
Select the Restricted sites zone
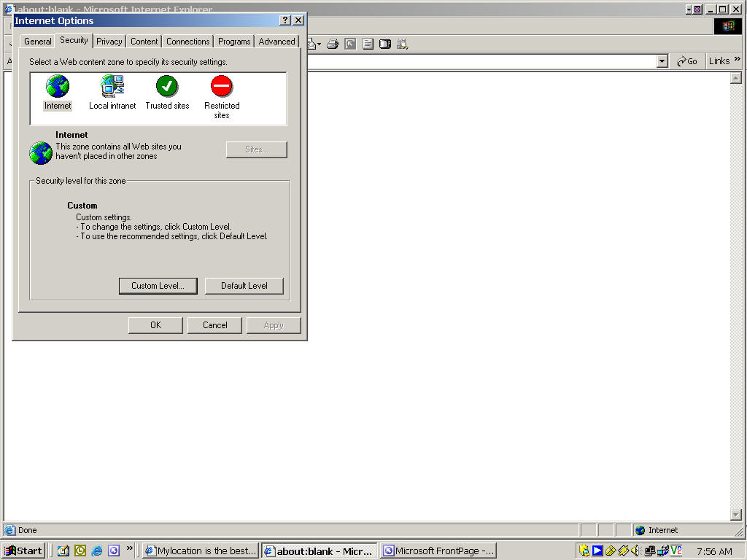tap(222, 97)
